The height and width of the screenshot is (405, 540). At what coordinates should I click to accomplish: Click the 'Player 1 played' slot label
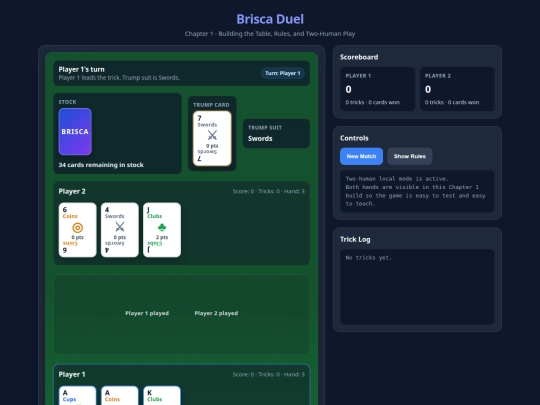point(147,313)
